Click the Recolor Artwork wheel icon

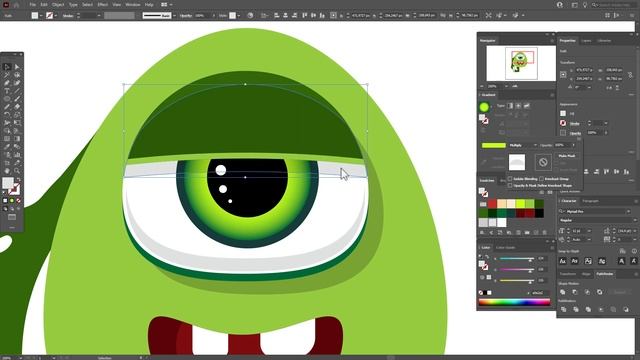click(250, 16)
